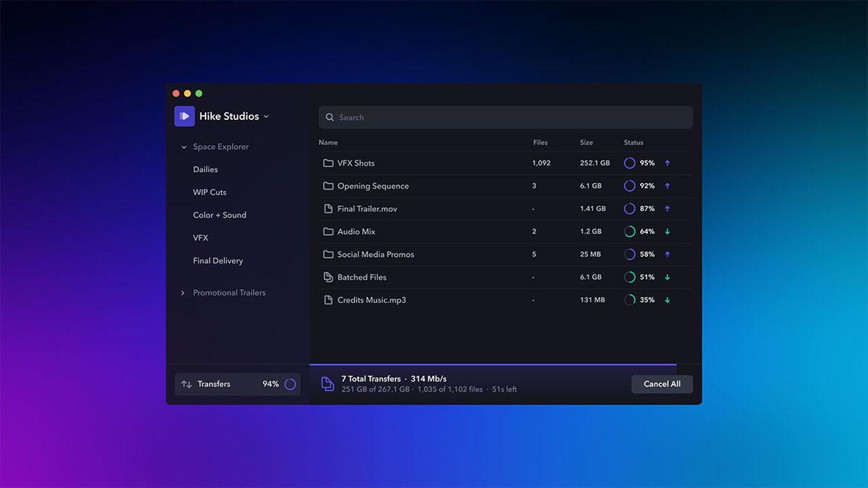The image size is (868, 488).
Task: Click the Cancel All button
Action: coord(662,384)
